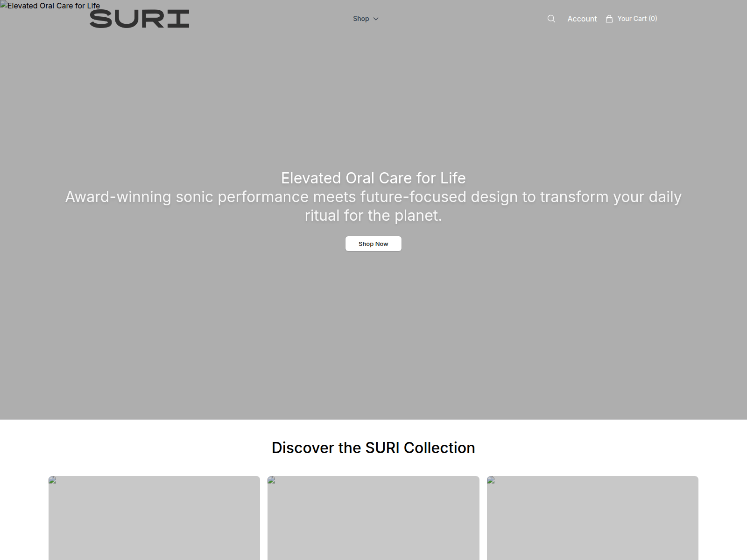The width and height of the screenshot is (747, 560).
Task: Expand the Shop dropdown menu
Action: coord(366,19)
